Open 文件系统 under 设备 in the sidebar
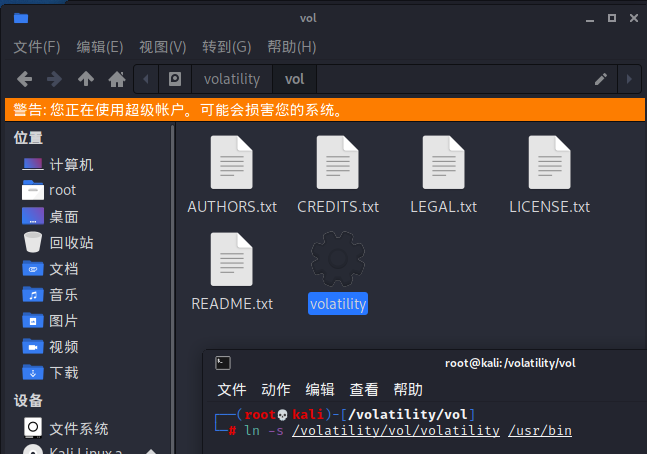The width and height of the screenshot is (647, 454). pyautogui.click(x=66, y=428)
